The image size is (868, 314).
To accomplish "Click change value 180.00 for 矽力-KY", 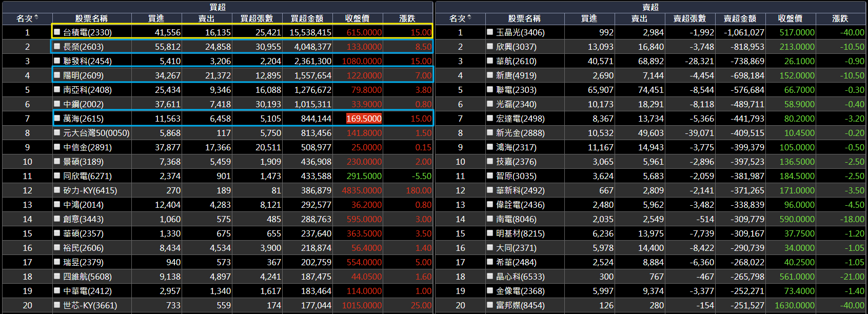I will 419,190.
